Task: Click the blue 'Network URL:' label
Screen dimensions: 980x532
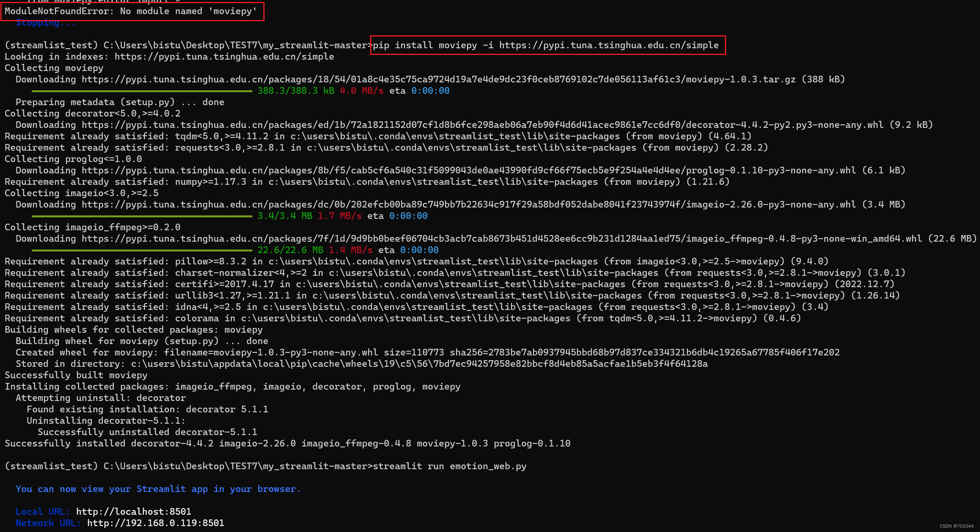Action: (48, 523)
